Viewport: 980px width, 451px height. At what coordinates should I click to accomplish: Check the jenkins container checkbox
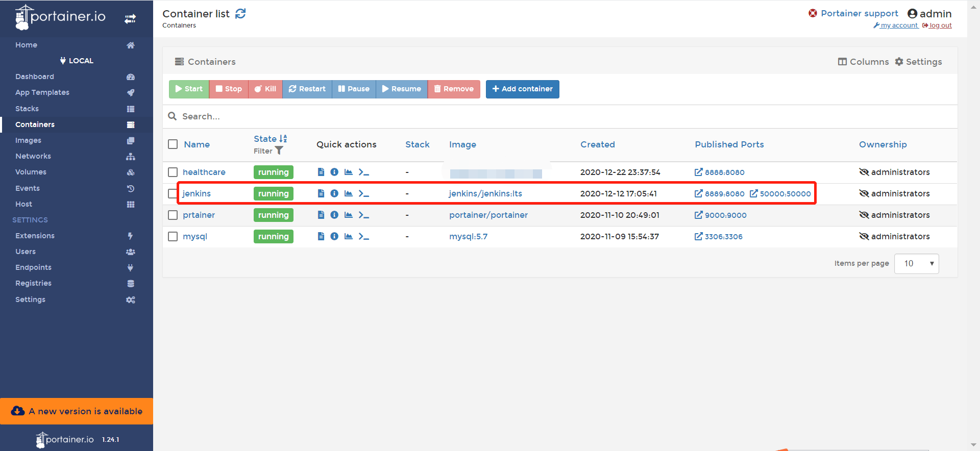point(173,194)
